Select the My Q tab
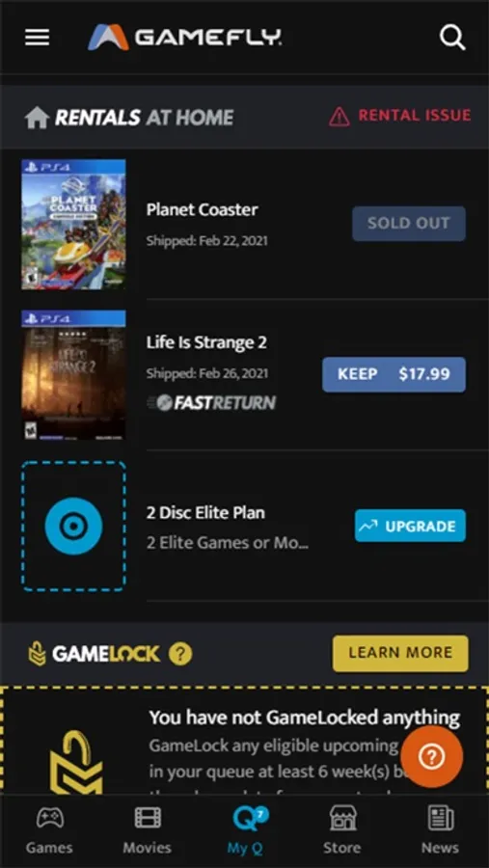This screenshot has width=489, height=868. click(x=245, y=829)
